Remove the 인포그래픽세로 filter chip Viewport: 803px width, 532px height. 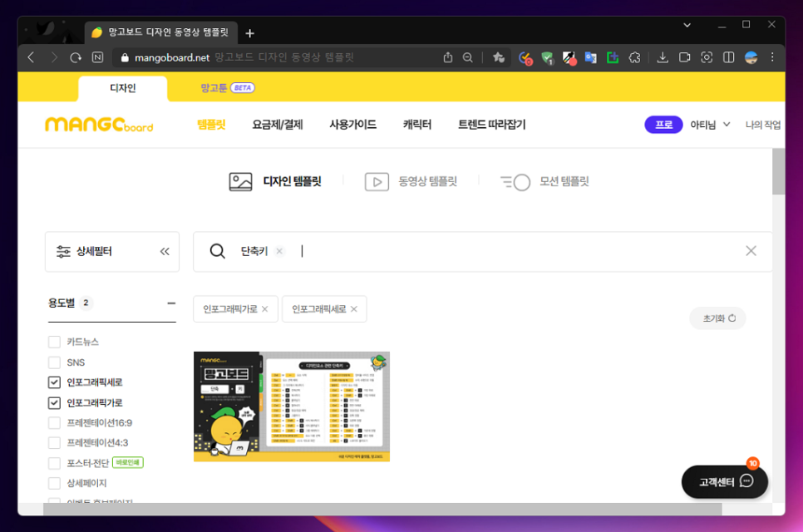point(354,308)
